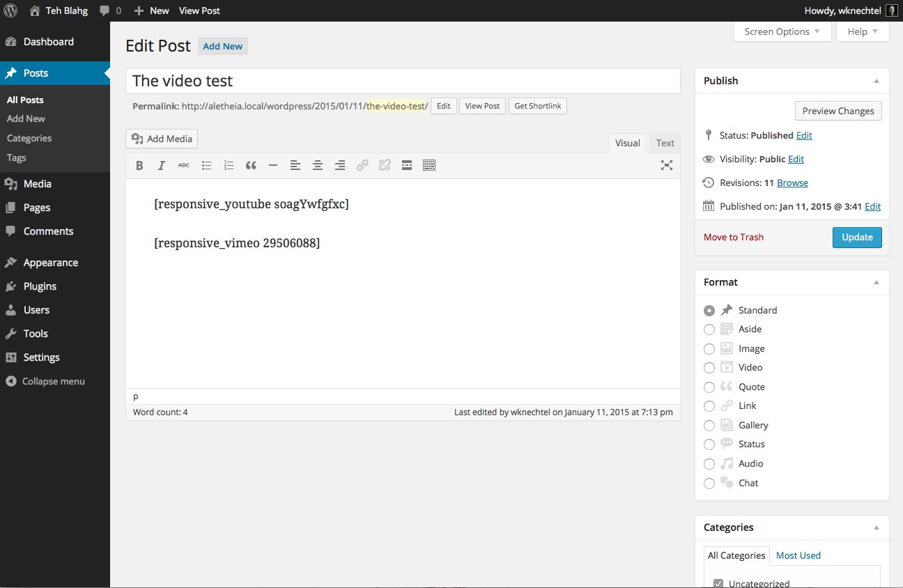Click the post title field
The width and height of the screenshot is (903, 588).
(403, 81)
